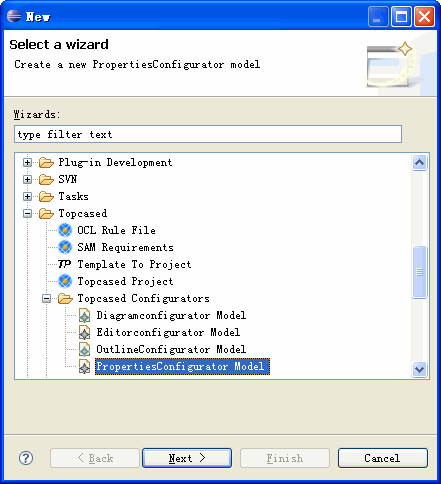Open the help question mark icon
Image resolution: width=441 pixels, height=484 pixels.
point(26,458)
